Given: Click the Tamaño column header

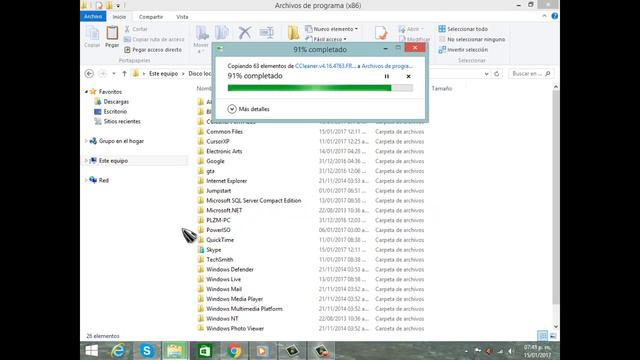Looking at the screenshot, I should [x=442, y=88].
